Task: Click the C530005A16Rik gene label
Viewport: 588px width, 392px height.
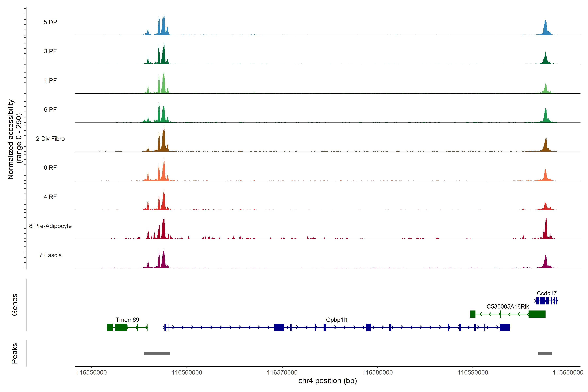Action: (x=507, y=306)
